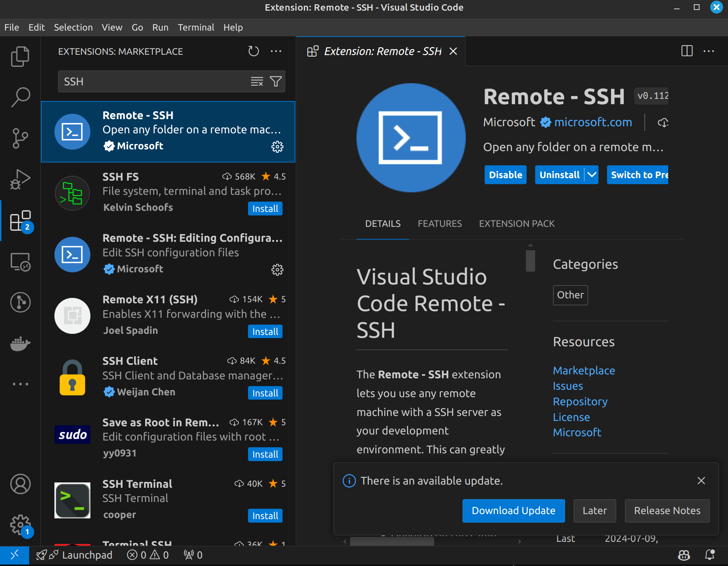Open Remote Explorer view
The height and width of the screenshot is (566, 728).
pyautogui.click(x=20, y=262)
